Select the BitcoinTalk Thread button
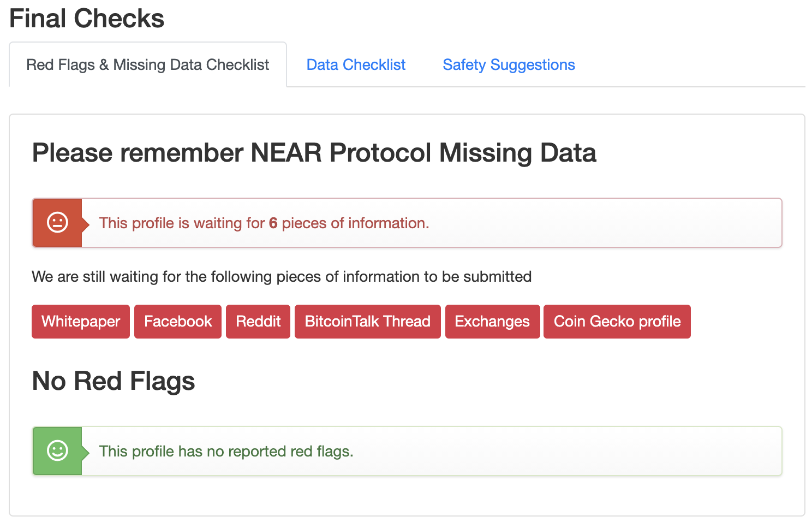The width and height of the screenshot is (812, 522). (367, 322)
